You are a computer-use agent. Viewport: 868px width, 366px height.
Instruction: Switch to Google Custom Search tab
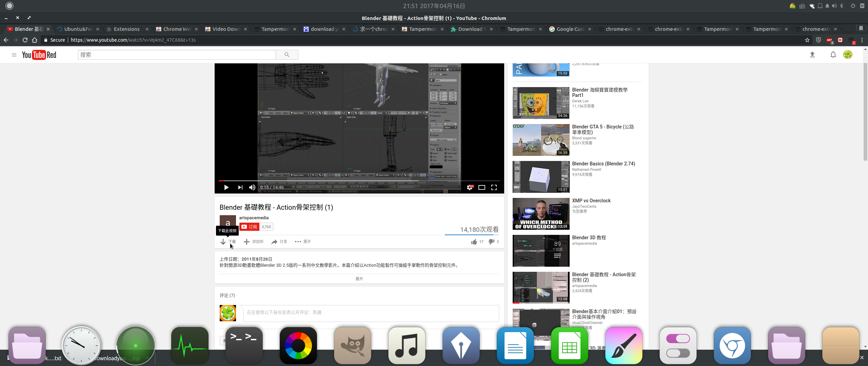(x=570, y=29)
